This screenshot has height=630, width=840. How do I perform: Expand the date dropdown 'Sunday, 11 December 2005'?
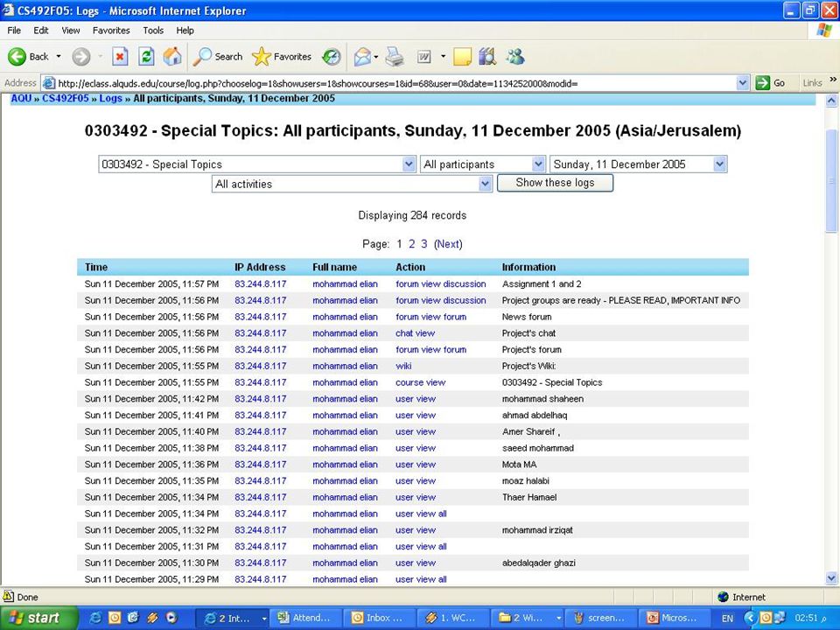point(720,164)
